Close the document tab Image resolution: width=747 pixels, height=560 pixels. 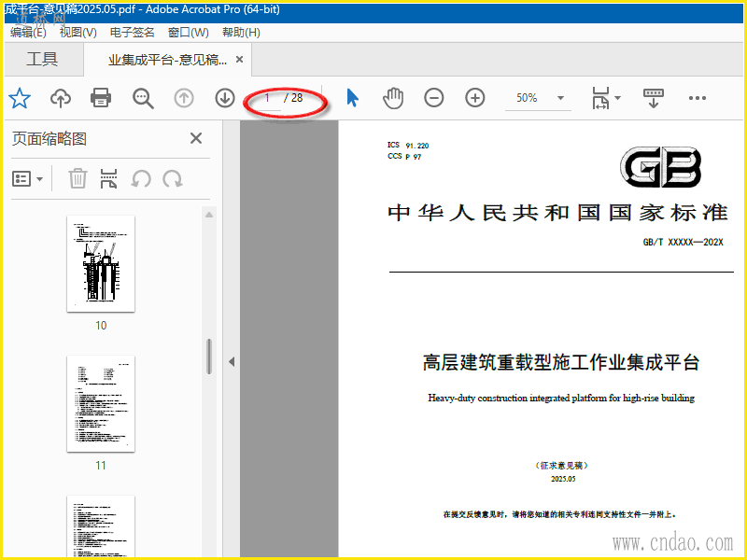click(x=240, y=60)
